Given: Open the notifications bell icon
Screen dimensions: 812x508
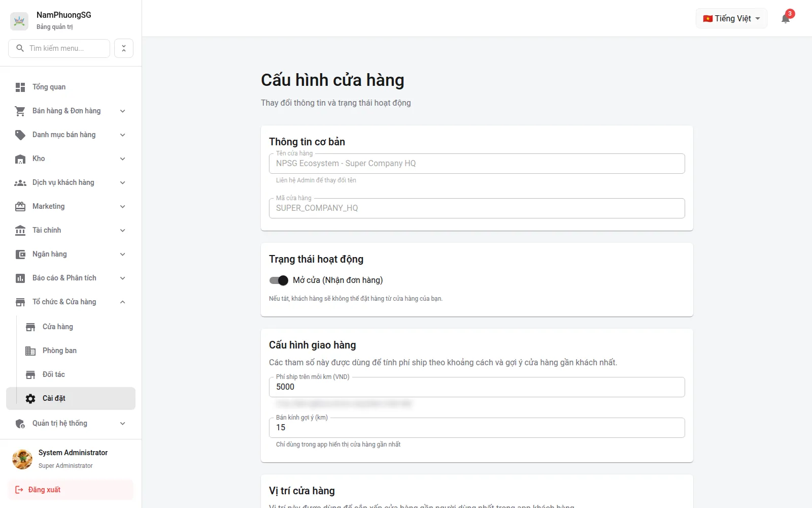Looking at the screenshot, I should [785, 19].
